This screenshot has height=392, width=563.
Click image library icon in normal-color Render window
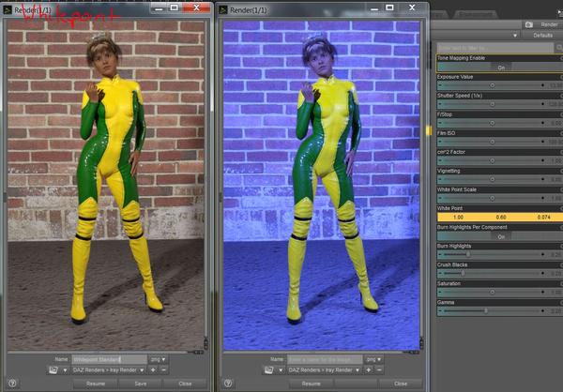pyautogui.click(x=53, y=369)
